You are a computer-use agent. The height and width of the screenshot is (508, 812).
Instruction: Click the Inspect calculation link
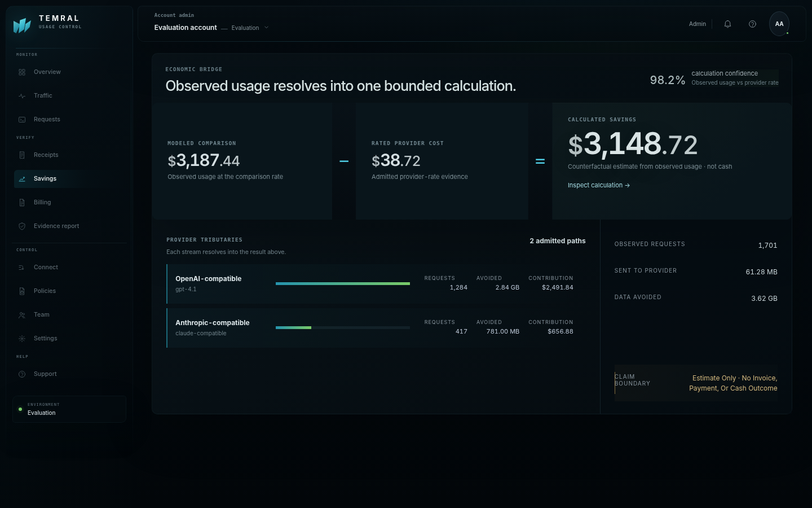coord(598,185)
